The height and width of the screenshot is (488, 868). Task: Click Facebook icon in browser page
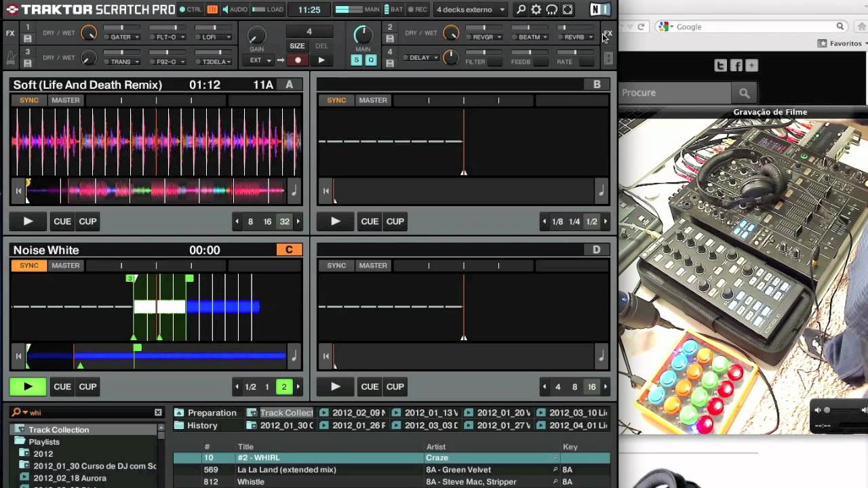tap(736, 66)
